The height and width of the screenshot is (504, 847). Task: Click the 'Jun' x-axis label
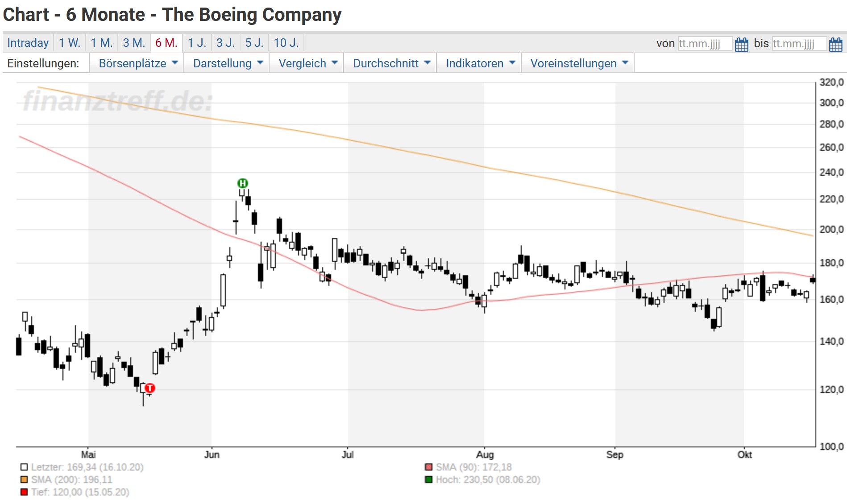tap(212, 454)
